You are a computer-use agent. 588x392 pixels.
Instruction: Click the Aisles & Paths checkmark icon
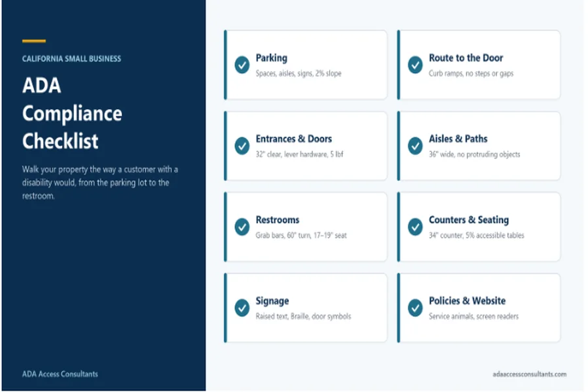(416, 146)
